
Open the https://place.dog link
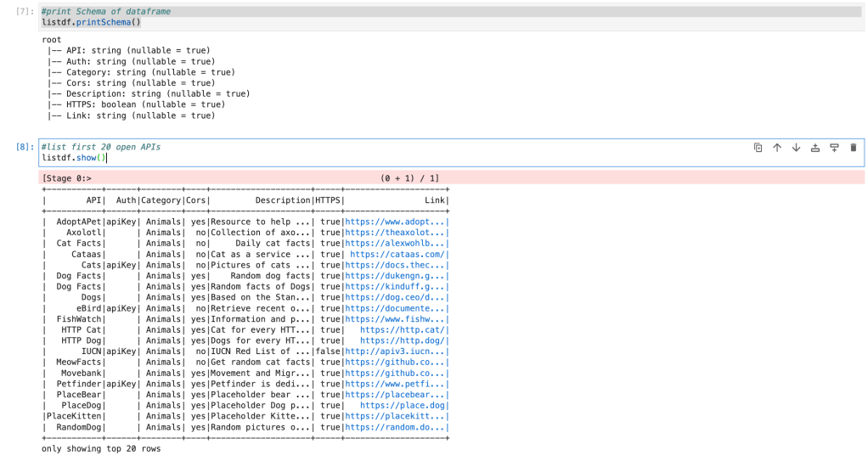pyautogui.click(x=402, y=406)
